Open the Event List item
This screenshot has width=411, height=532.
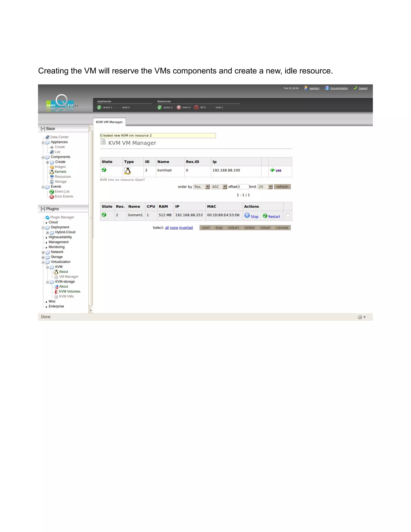click(62, 192)
